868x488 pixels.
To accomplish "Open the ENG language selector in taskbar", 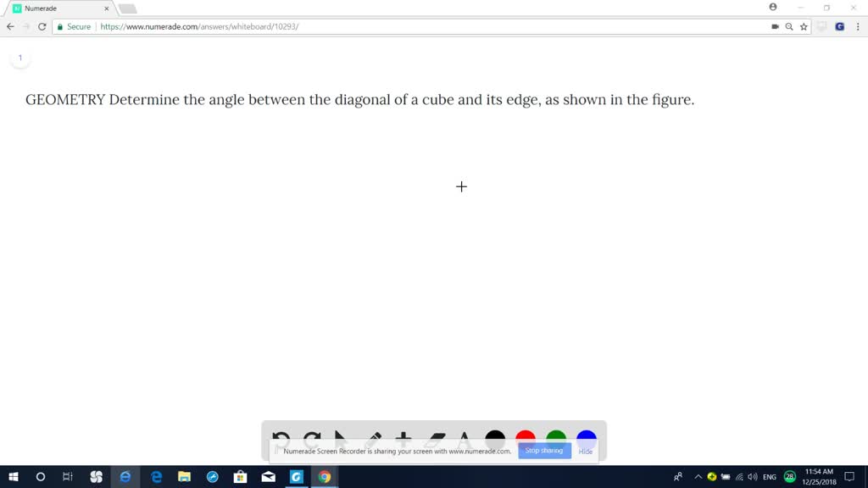I will click(769, 476).
